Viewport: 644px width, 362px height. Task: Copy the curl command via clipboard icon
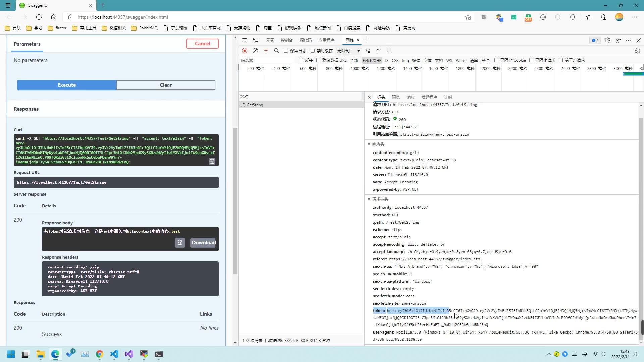[212, 161]
